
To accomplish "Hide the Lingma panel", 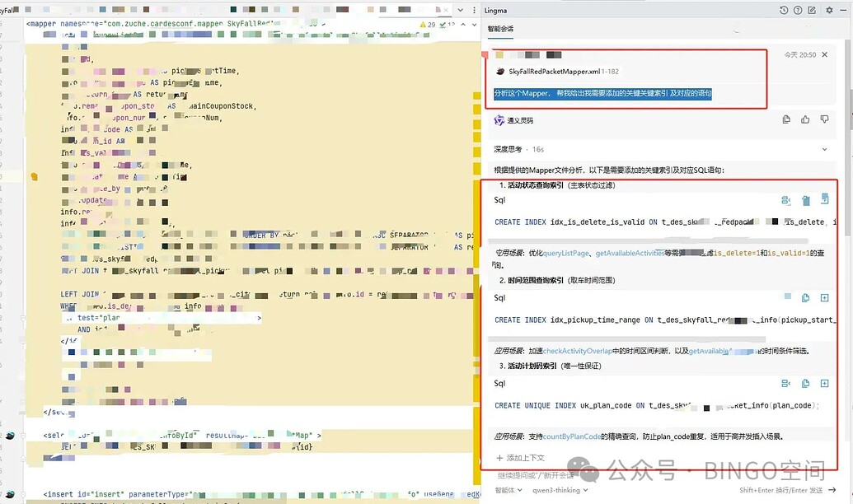I will point(844,11).
